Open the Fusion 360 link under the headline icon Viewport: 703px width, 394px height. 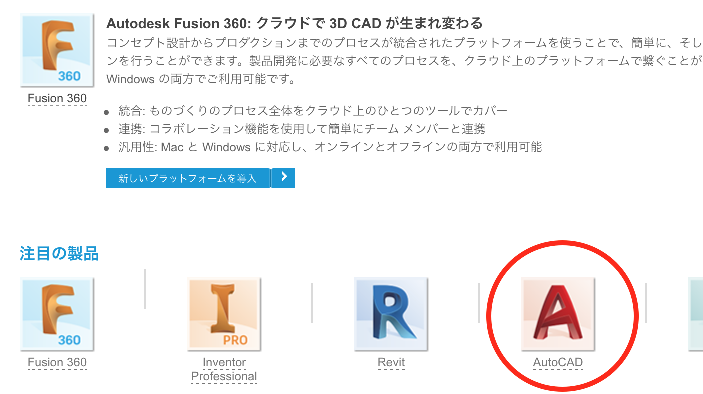click(x=57, y=98)
